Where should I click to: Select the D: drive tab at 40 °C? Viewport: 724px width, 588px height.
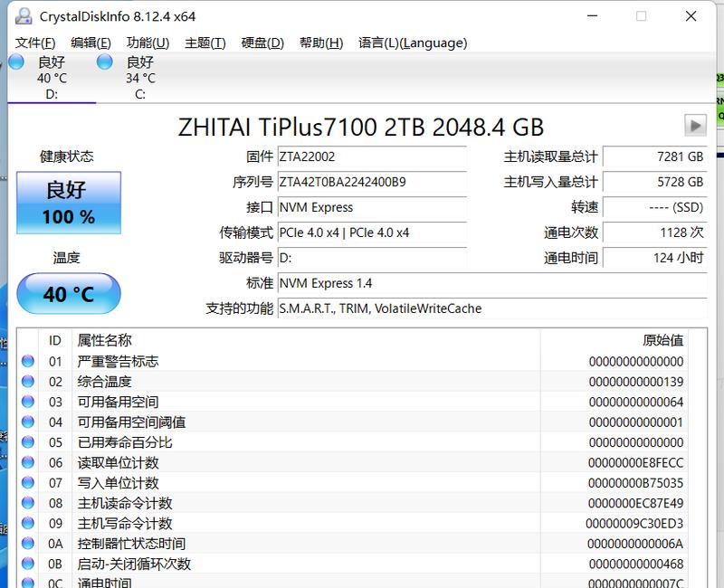[x=52, y=78]
